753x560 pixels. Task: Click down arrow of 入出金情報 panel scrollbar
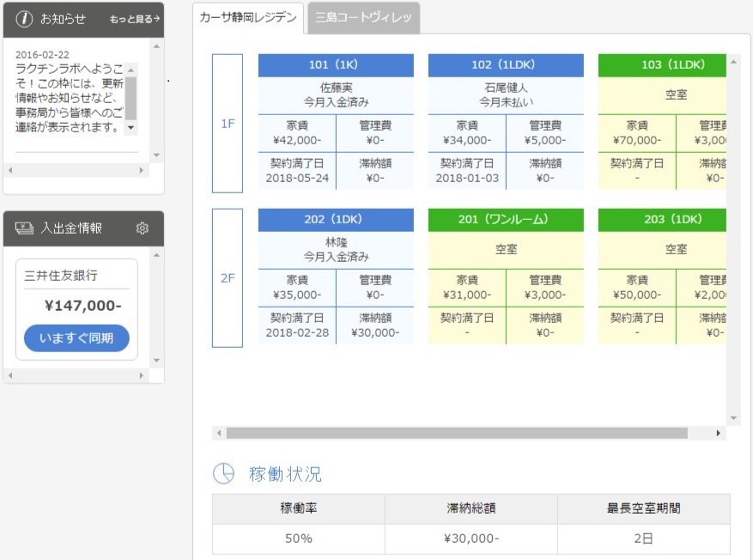tap(156, 361)
